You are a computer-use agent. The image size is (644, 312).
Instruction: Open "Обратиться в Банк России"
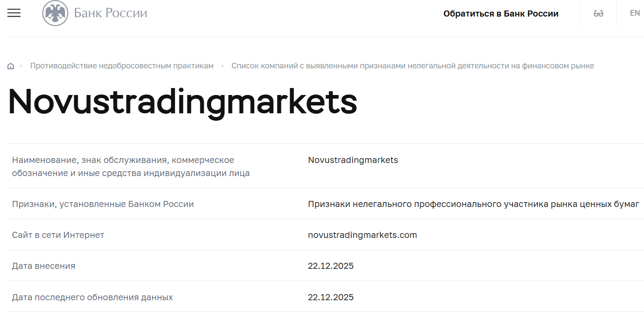(500, 13)
